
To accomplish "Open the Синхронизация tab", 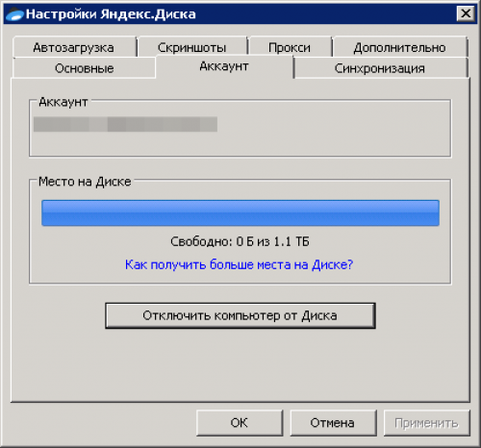I will (x=380, y=68).
